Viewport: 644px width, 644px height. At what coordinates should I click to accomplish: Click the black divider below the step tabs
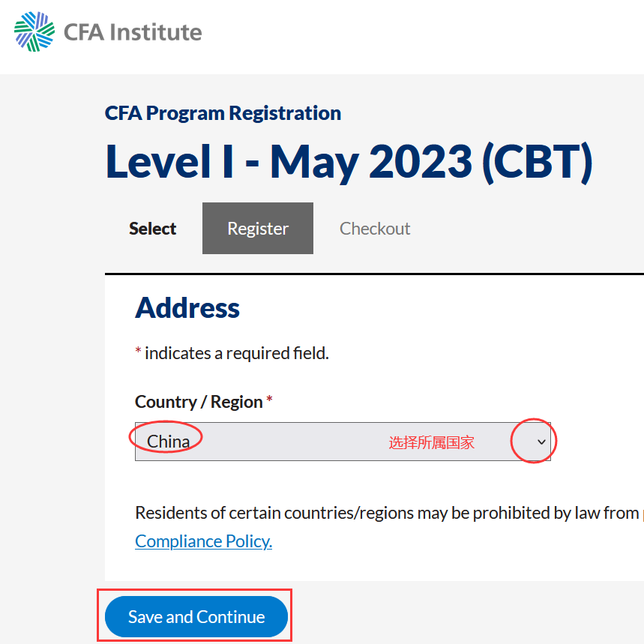pyautogui.click(x=374, y=274)
